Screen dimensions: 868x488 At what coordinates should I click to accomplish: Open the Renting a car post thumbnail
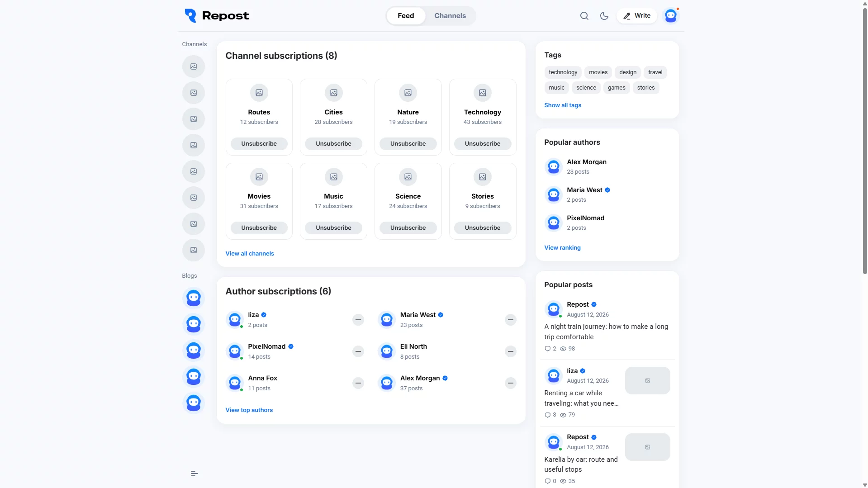click(x=647, y=381)
